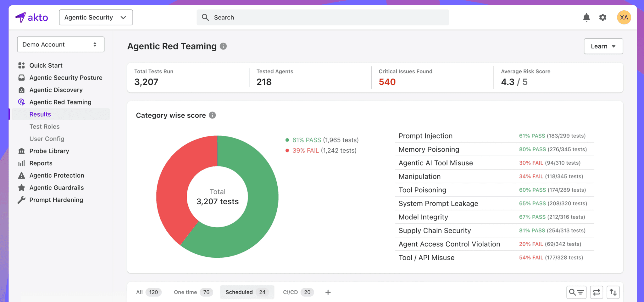Image resolution: width=644 pixels, height=302 pixels.
Task: Click the Agentic Red Teaming target icon
Action: pyautogui.click(x=21, y=102)
